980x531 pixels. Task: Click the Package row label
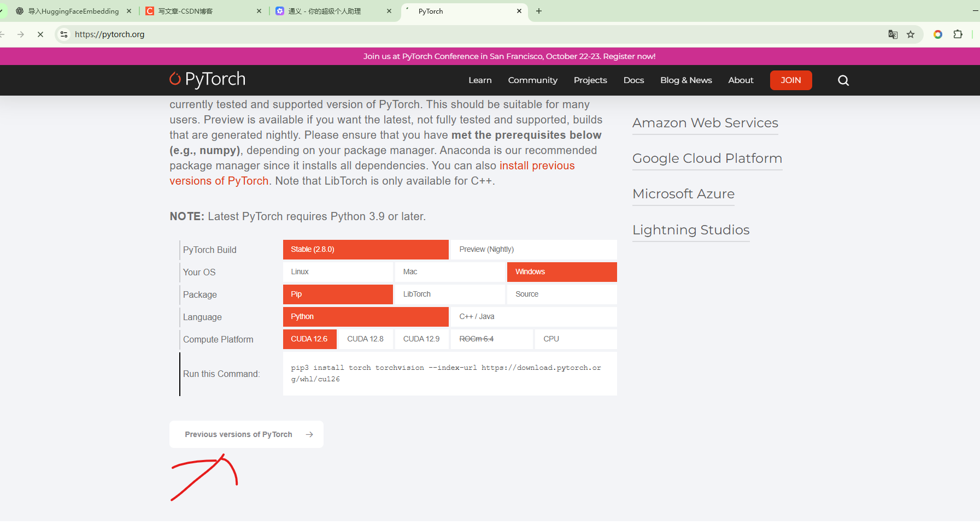(x=200, y=295)
